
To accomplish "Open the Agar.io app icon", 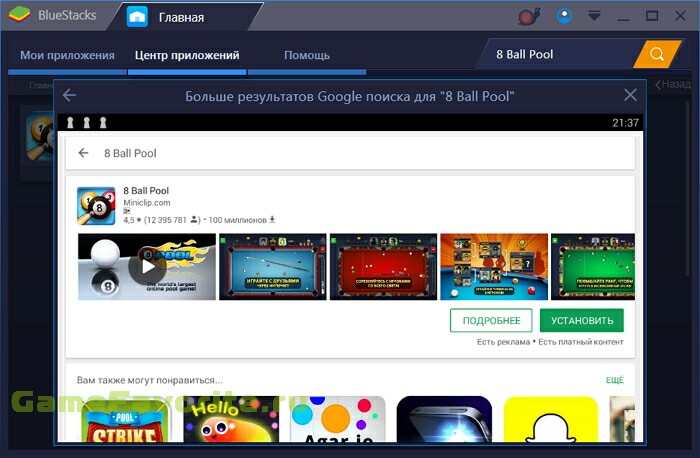I will pyautogui.click(x=338, y=420).
